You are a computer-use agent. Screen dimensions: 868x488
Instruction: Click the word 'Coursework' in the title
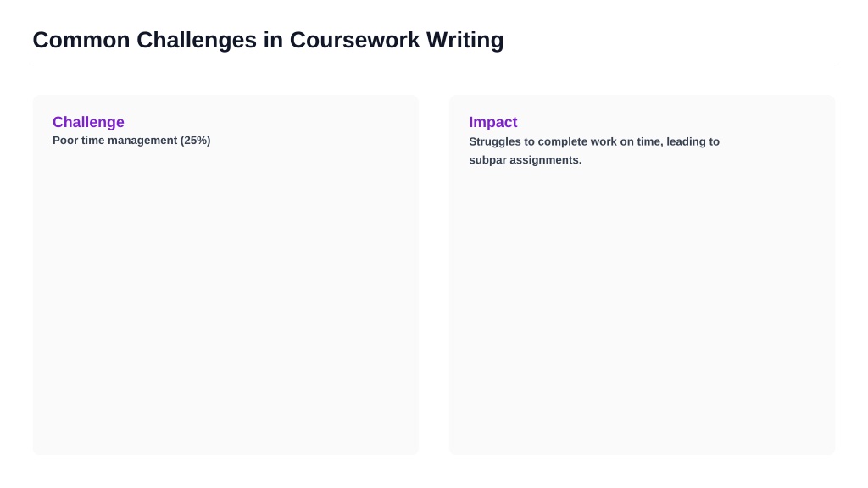(x=354, y=41)
